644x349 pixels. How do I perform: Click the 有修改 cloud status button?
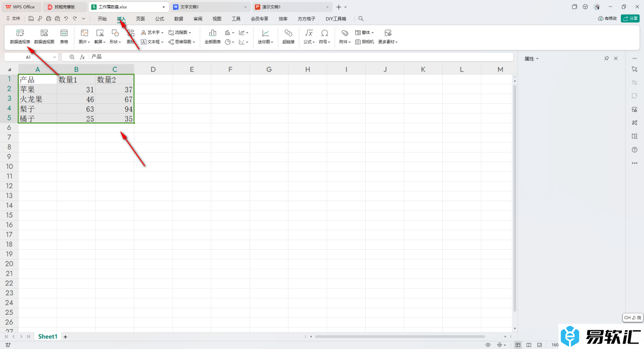(607, 19)
